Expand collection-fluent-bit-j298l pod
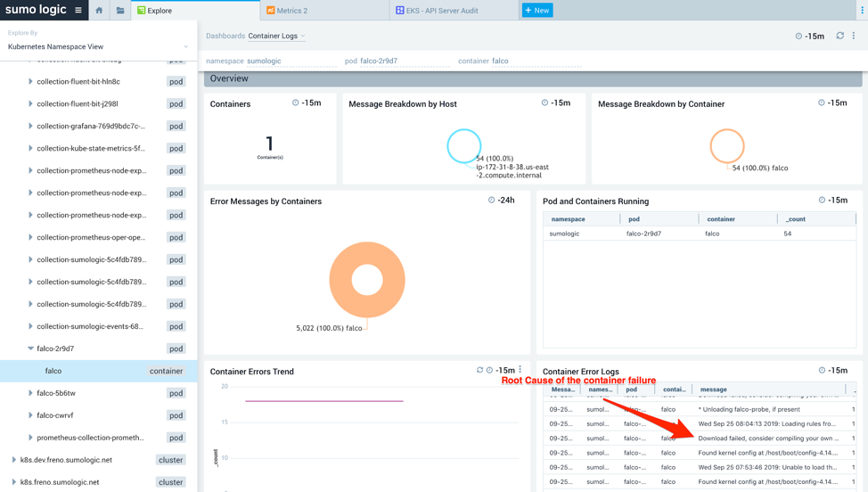 30,103
